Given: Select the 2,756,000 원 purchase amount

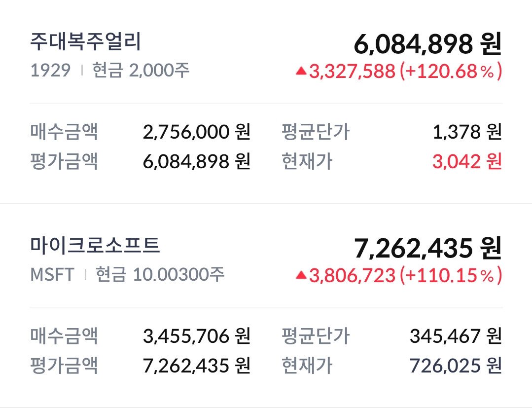Looking at the screenshot, I should coord(197,132).
